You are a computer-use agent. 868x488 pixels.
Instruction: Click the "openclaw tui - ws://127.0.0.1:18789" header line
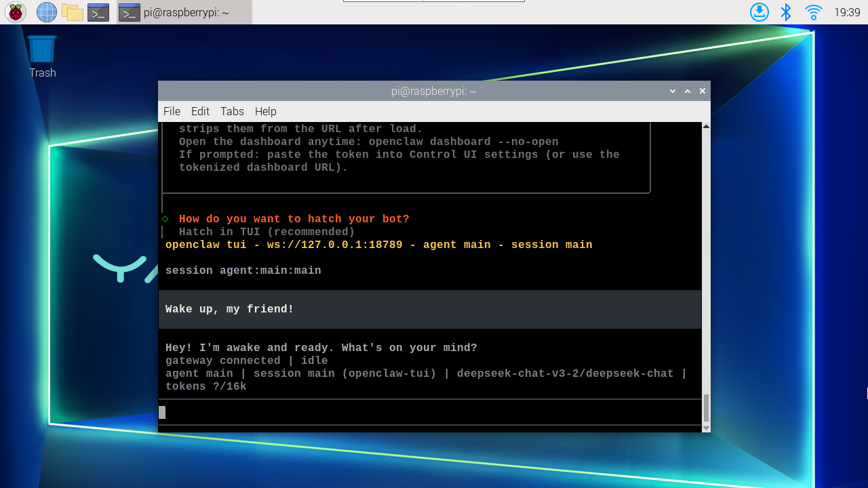pyautogui.click(x=379, y=245)
